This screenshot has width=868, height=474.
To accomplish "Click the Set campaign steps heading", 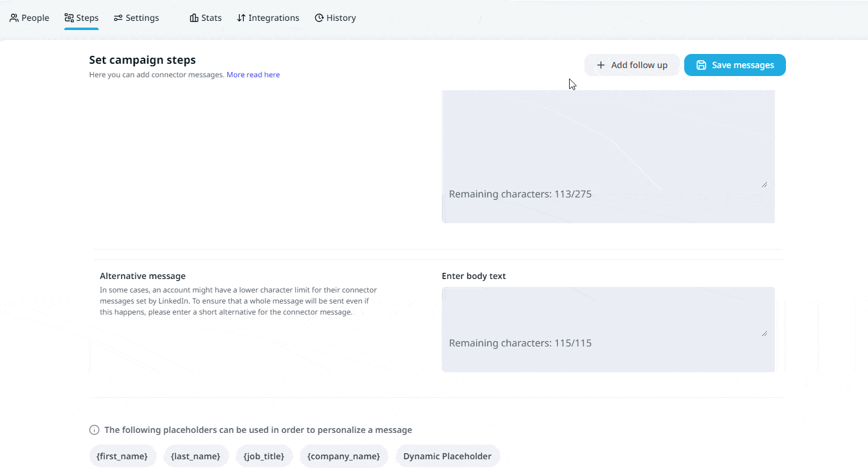I will pyautogui.click(x=143, y=60).
